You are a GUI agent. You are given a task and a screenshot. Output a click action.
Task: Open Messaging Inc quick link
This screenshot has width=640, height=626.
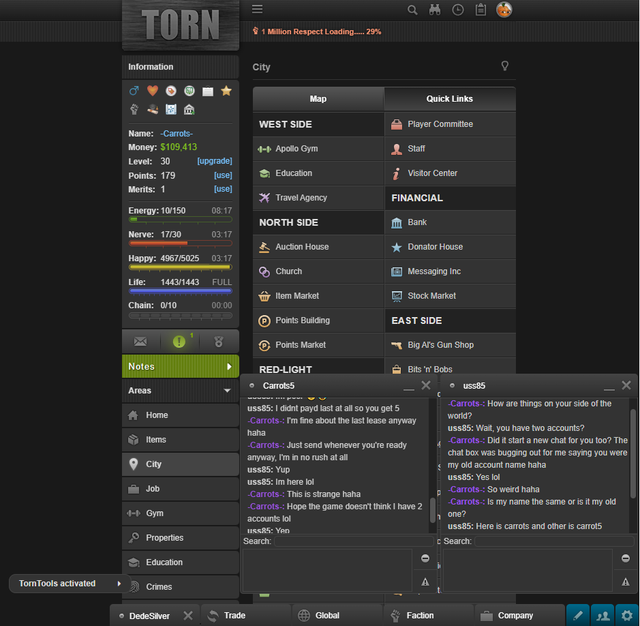coord(451,271)
